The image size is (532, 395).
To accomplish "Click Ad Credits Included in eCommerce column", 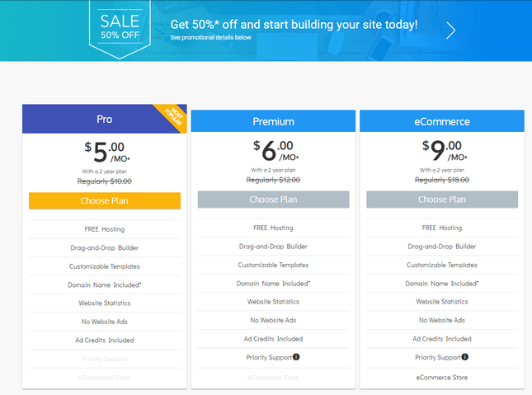I will 442,339.
